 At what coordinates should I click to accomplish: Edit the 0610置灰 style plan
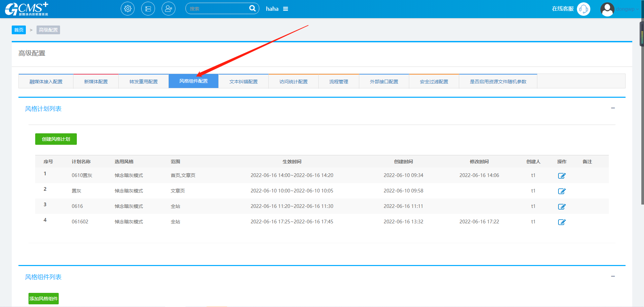[x=561, y=176]
